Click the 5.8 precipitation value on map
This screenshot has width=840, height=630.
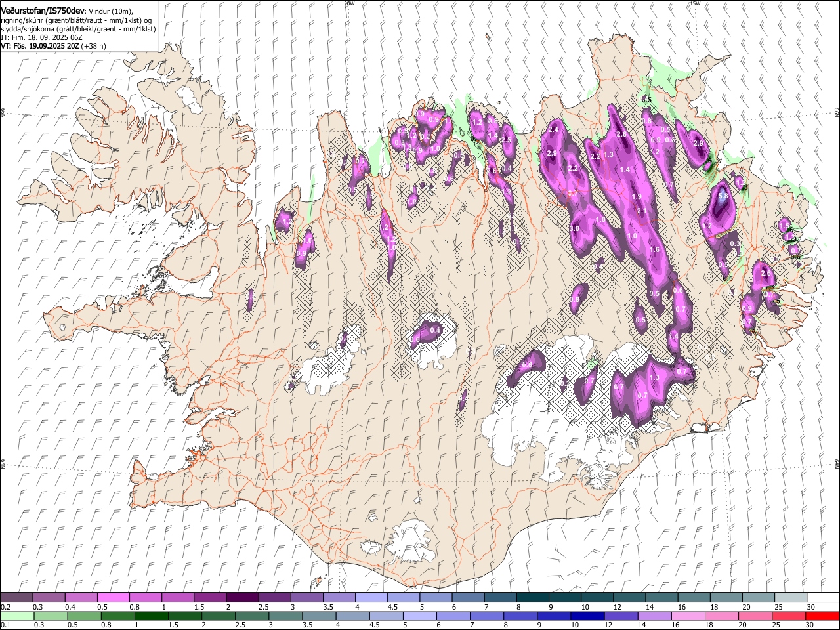[x=723, y=196]
